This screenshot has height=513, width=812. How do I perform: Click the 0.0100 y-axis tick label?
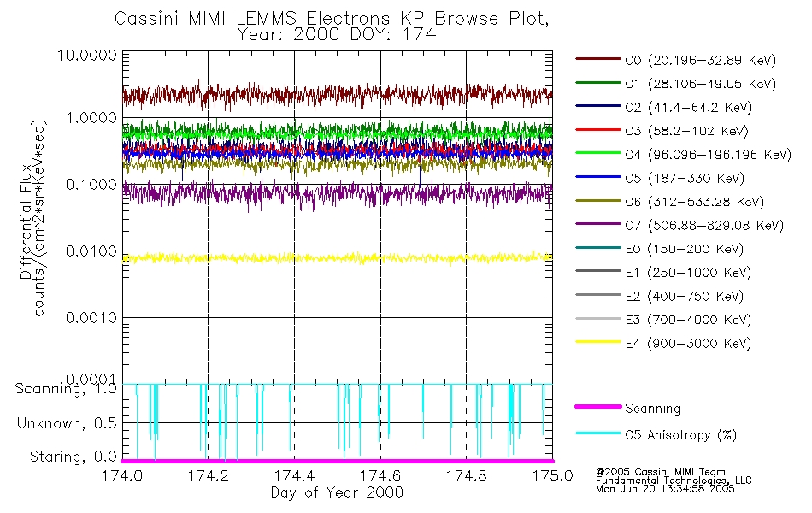coord(91,251)
